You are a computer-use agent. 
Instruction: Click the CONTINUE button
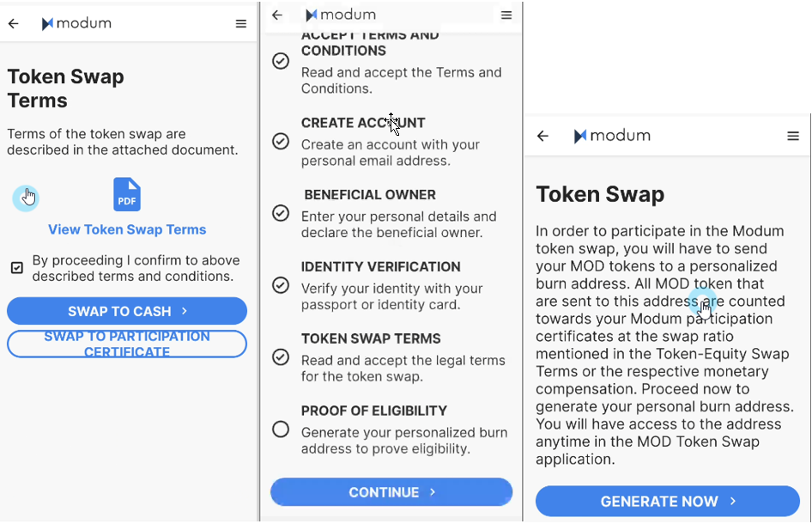[x=391, y=492]
